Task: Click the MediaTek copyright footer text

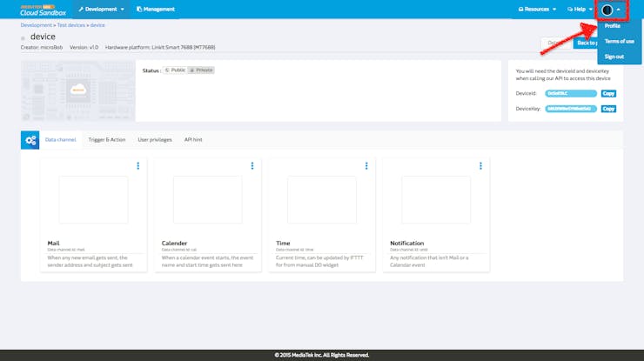Action: tap(322, 355)
